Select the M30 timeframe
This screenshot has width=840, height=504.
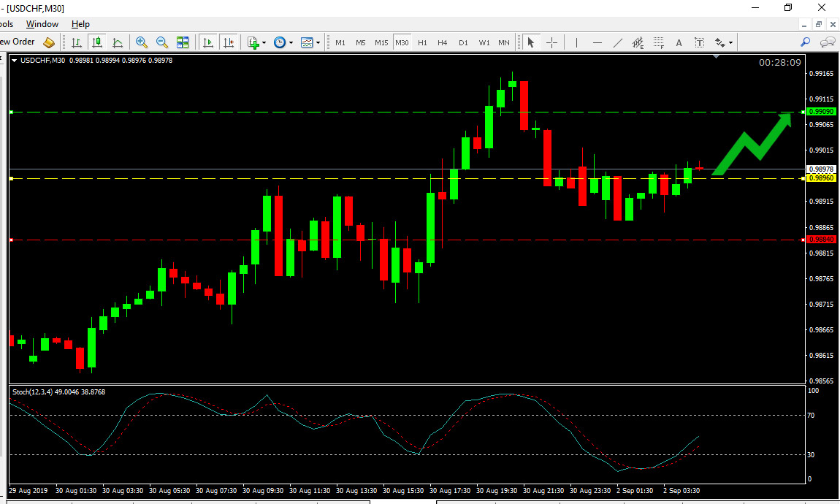click(402, 42)
